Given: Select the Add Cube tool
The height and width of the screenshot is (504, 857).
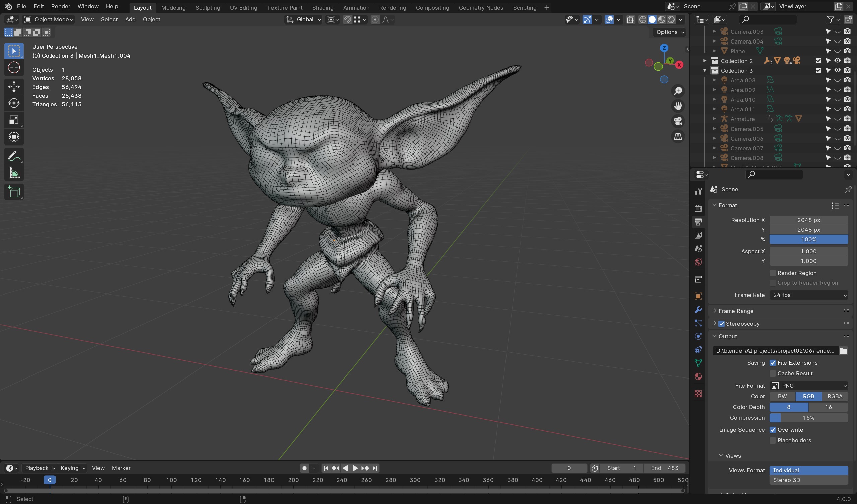Looking at the screenshot, I should coord(14,192).
